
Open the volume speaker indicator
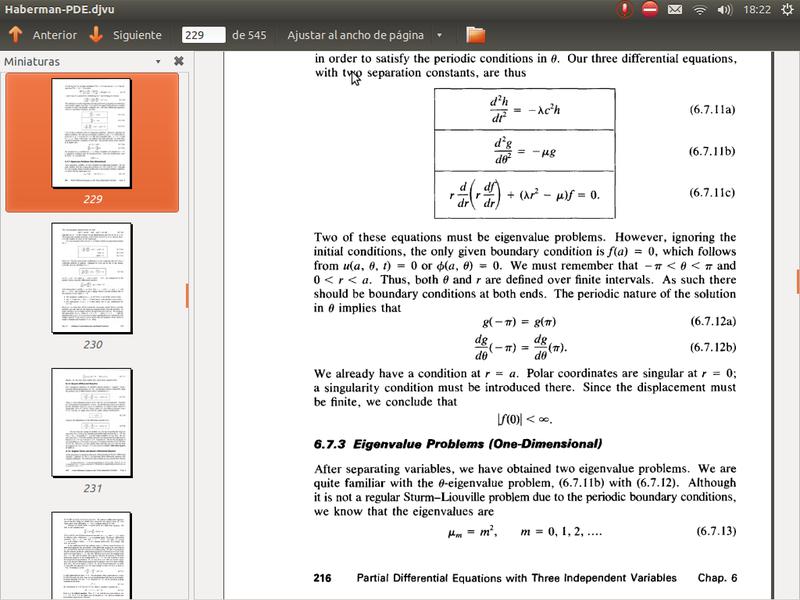725,9
